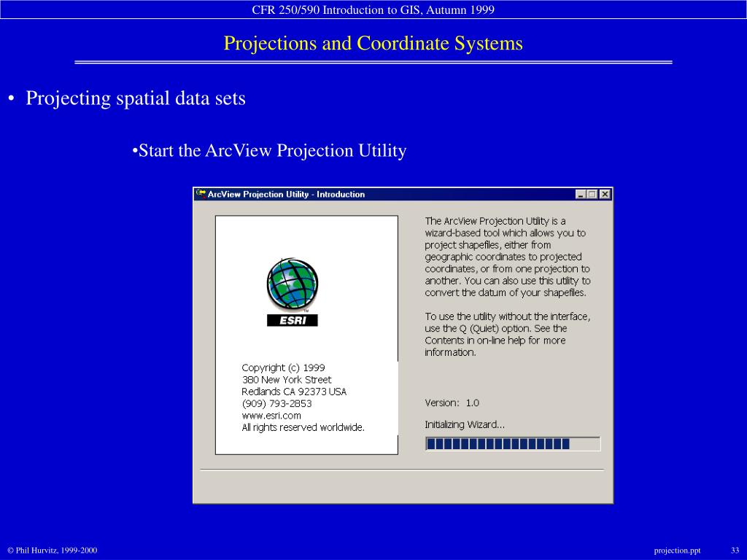This screenshot has width=747, height=560.
Task: Click the www.esri.com address text
Action: (271, 415)
